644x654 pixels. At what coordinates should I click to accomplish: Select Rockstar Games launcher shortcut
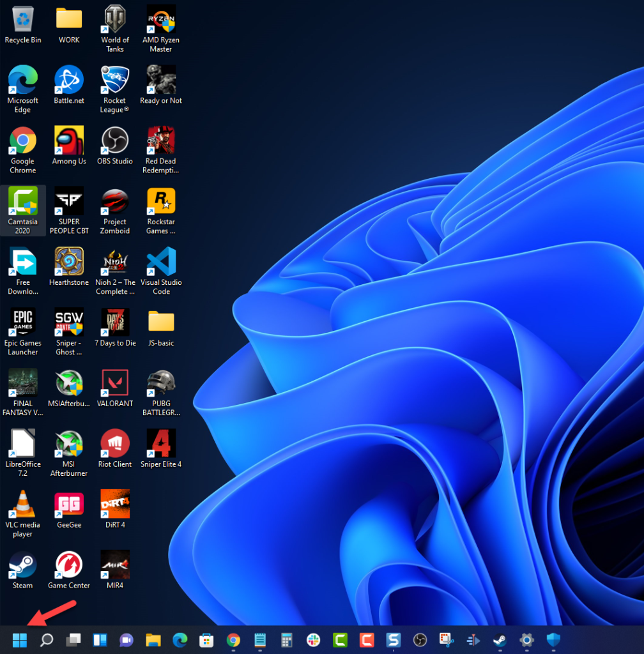coord(161,211)
